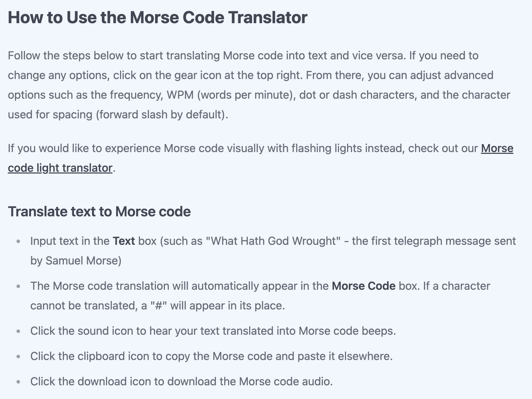The image size is (532, 399).
Task: Click the sentence about the download icon
Action: pos(181,381)
